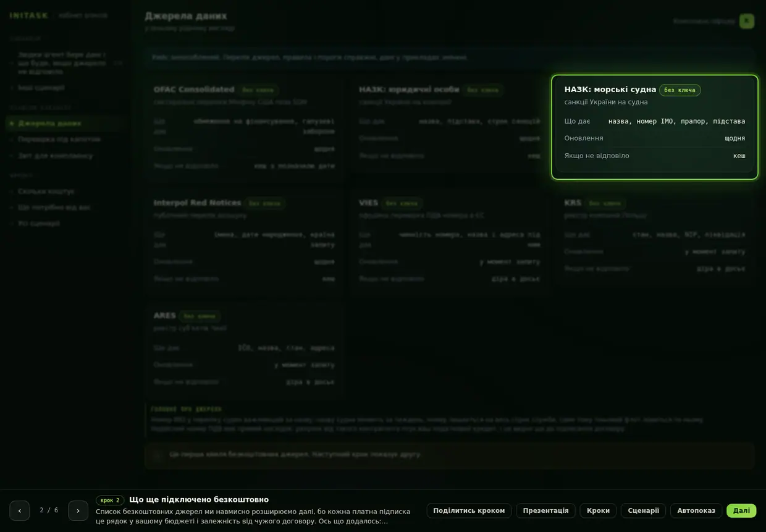The width and height of the screenshot is (766, 532).
Task: Enable Автопоказ autoplay
Action: [x=696, y=510]
